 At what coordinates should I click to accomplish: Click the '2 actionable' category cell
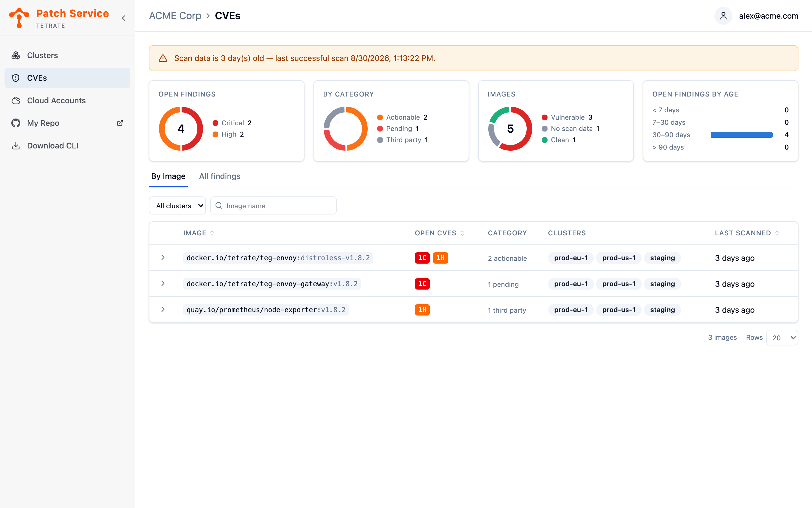click(507, 258)
